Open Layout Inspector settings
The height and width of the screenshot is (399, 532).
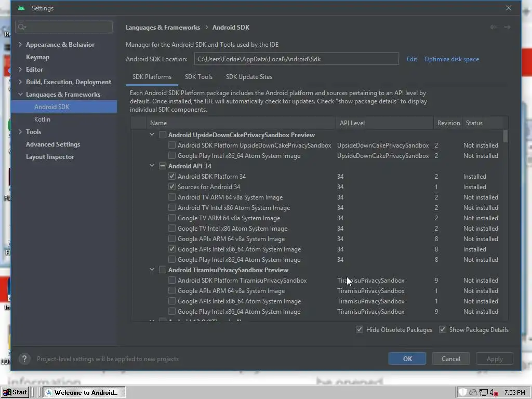pos(50,157)
